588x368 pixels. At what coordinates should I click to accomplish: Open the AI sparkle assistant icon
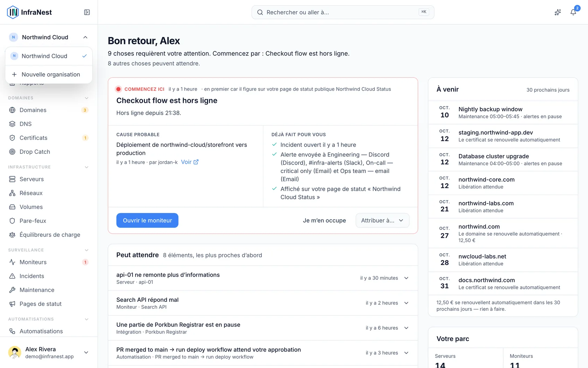tap(558, 12)
